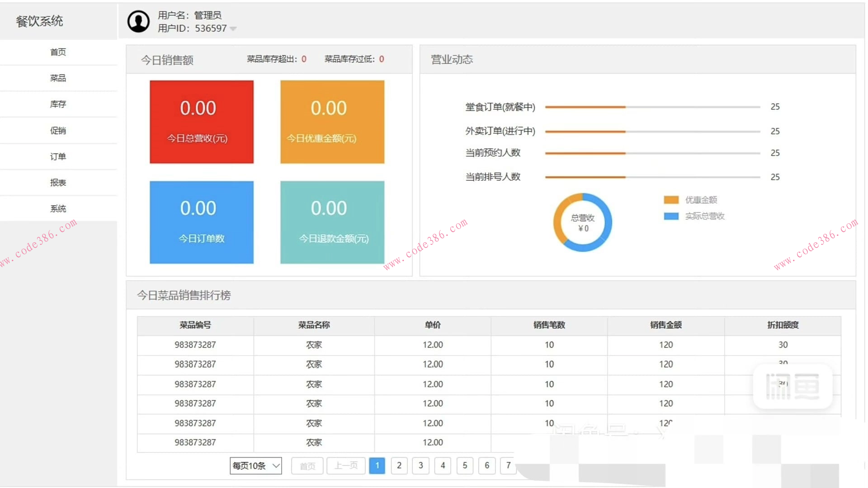Click the 总营收 donut chart
The height and width of the screenshot is (488, 868).
pyautogui.click(x=583, y=222)
